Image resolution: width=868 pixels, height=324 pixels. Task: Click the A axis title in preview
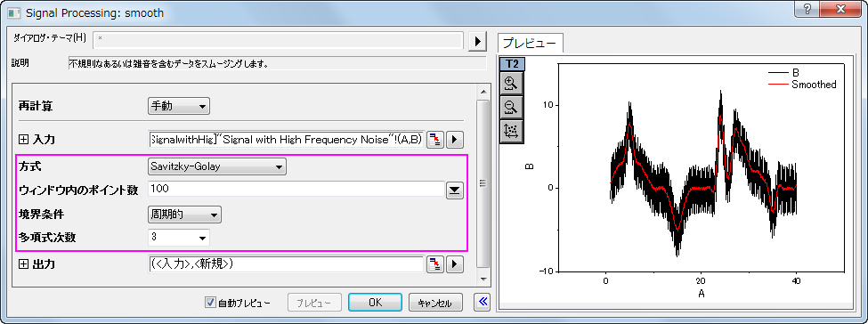point(702,294)
